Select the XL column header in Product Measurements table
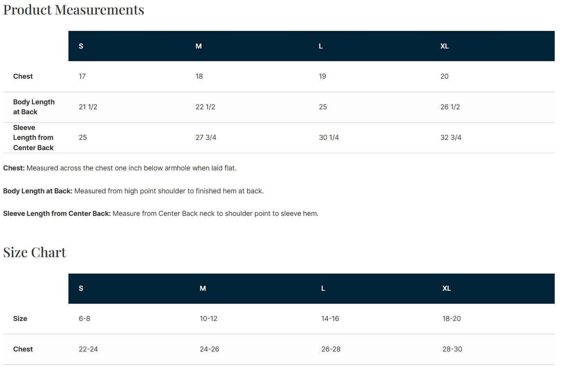 click(444, 46)
